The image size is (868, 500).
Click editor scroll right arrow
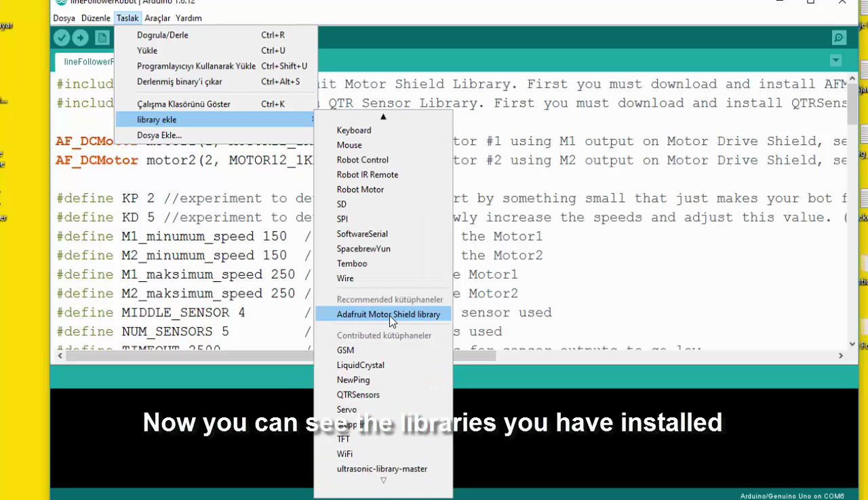[x=841, y=356]
